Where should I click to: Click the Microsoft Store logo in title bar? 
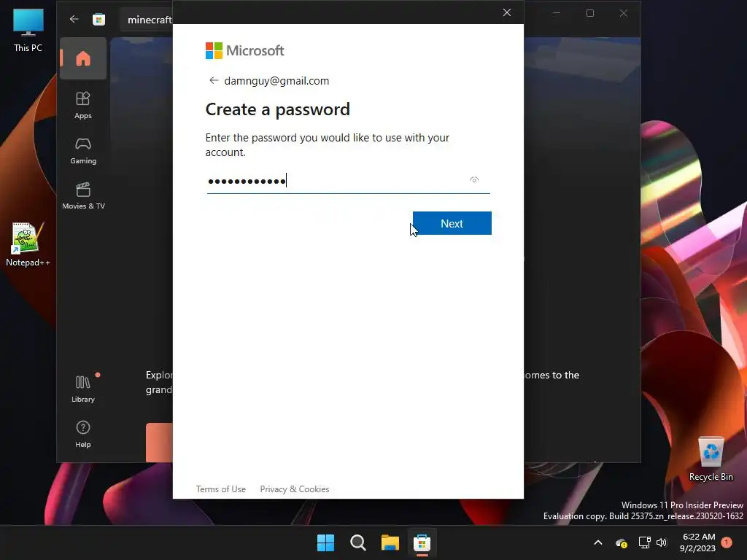point(98,19)
